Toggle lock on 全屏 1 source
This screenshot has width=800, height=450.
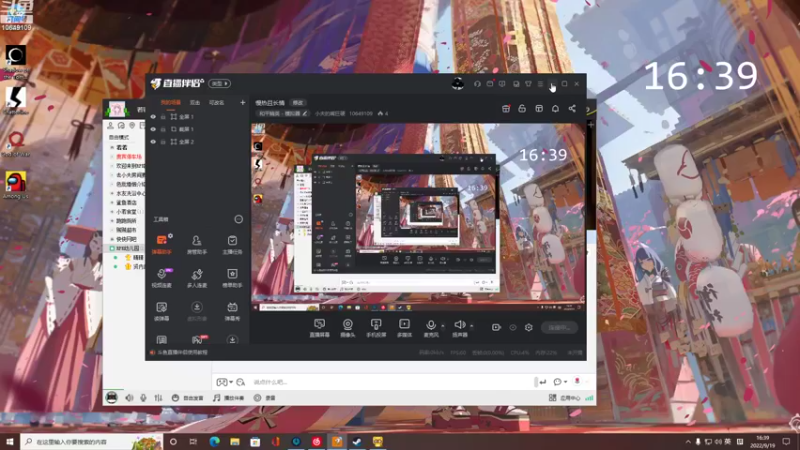tap(163, 117)
